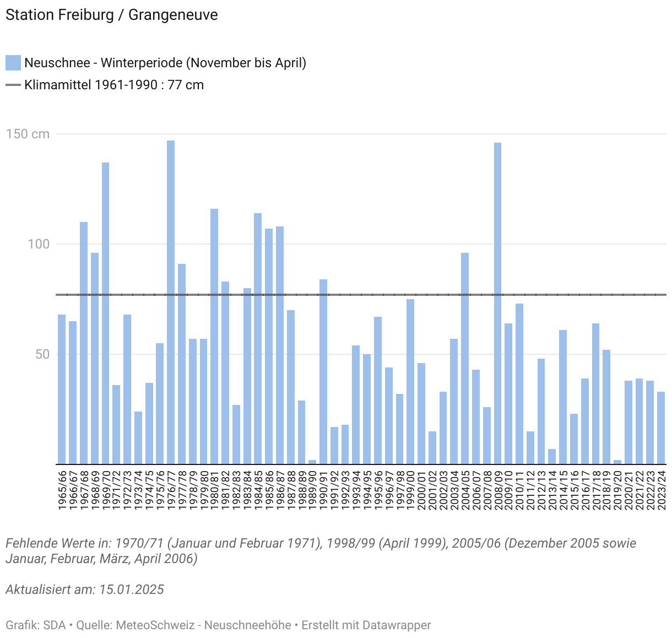Click the bar for winter 2008/09

click(x=497, y=303)
